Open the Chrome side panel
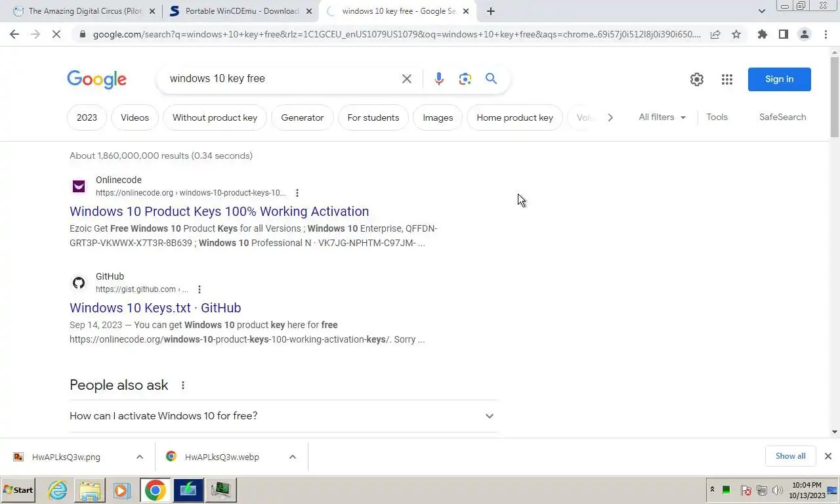840x504 pixels. (783, 34)
